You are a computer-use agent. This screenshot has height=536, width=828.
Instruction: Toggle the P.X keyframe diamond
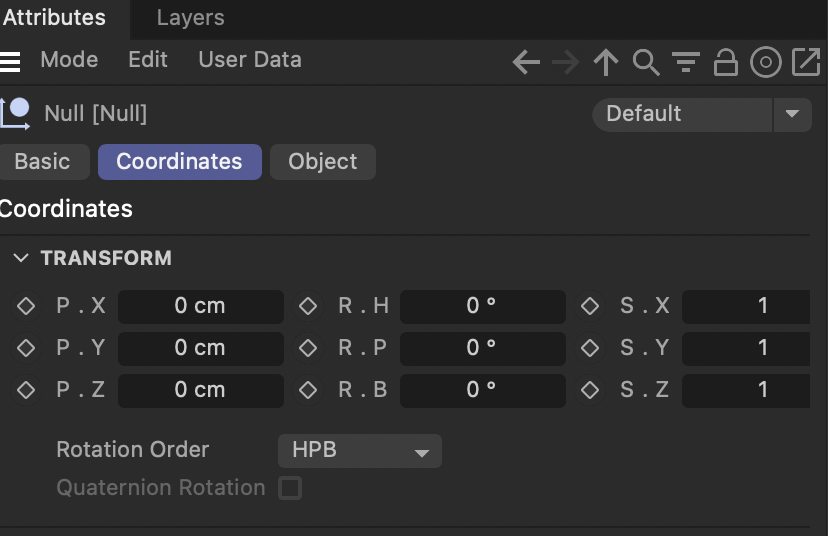coord(26,306)
